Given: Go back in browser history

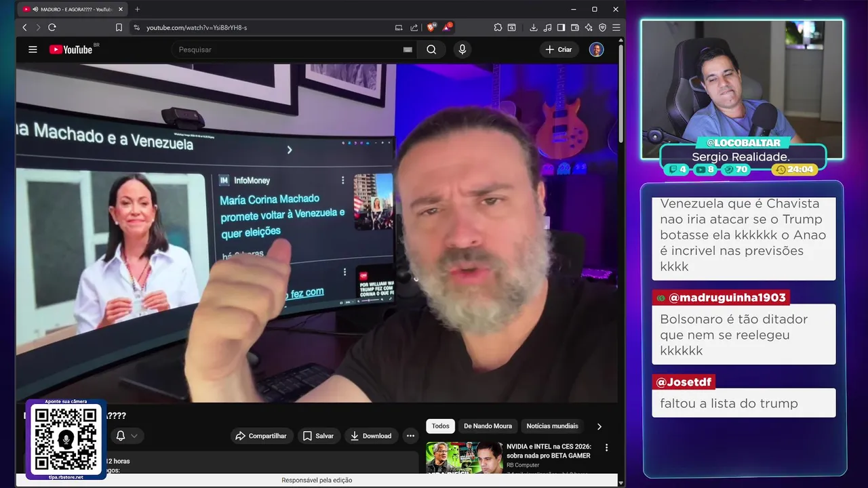Looking at the screenshot, I should pyautogui.click(x=24, y=27).
